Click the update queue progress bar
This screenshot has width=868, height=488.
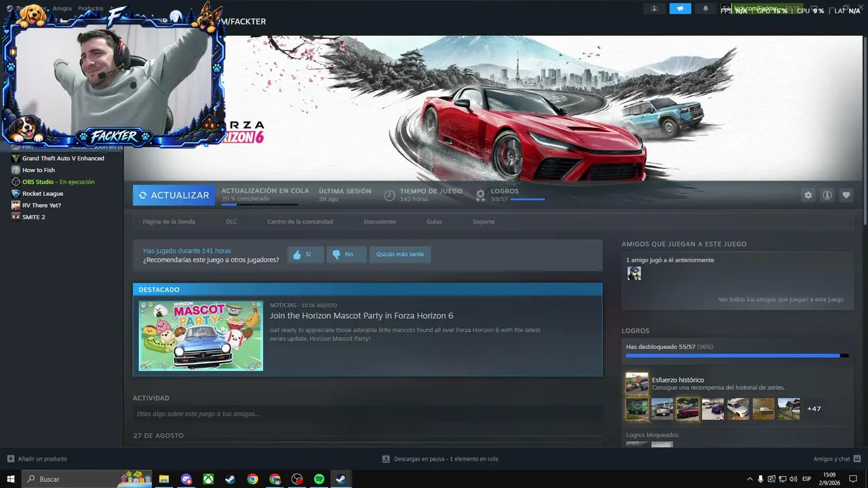(x=259, y=205)
